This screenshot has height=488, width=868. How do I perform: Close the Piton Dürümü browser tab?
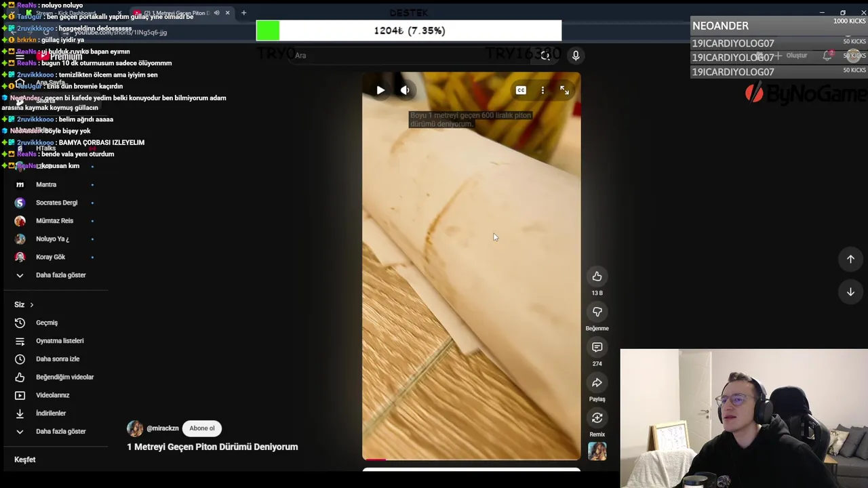click(x=227, y=13)
